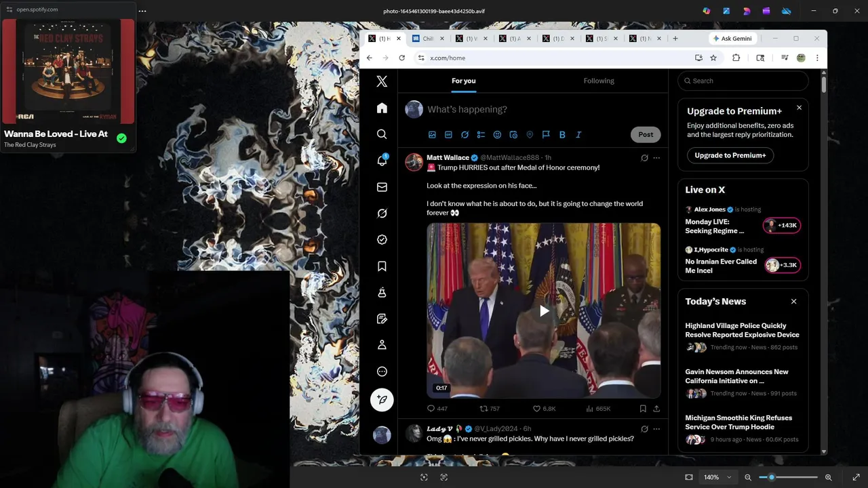
Task: Reply to Matt Wallace post
Action: [x=437, y=409]
